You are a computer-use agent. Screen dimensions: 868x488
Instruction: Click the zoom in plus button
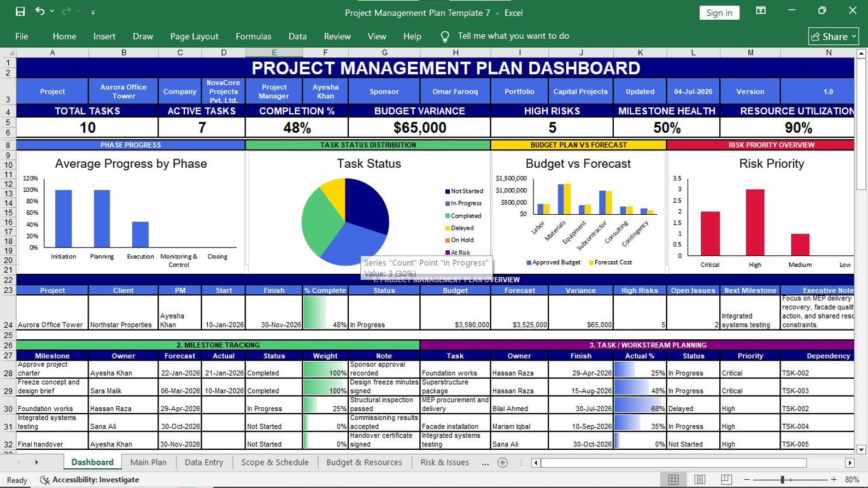834,480
